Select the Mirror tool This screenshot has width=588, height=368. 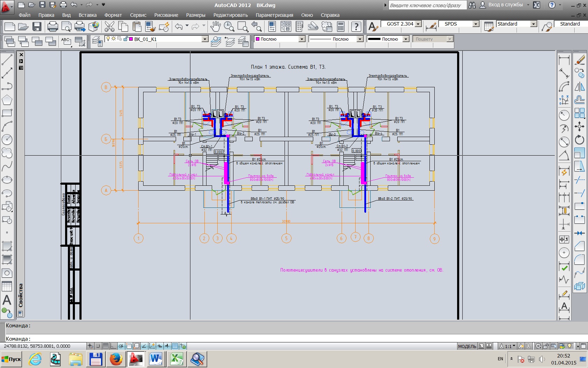tap(580, 86)
